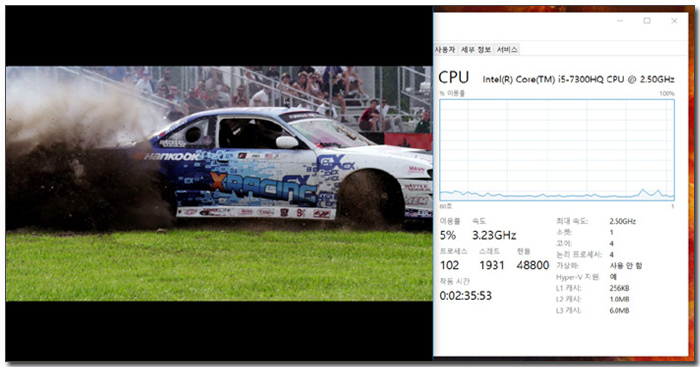Click the uptime value 0:02:35:53
The width and height of the screenshot is (700, 367).
[466, 296]
